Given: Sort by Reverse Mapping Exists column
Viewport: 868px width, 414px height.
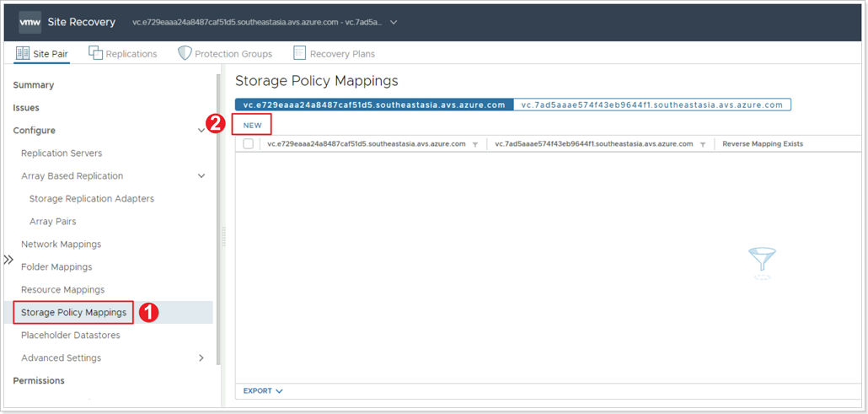Looking at the screenshot, I should click(763, 143).
